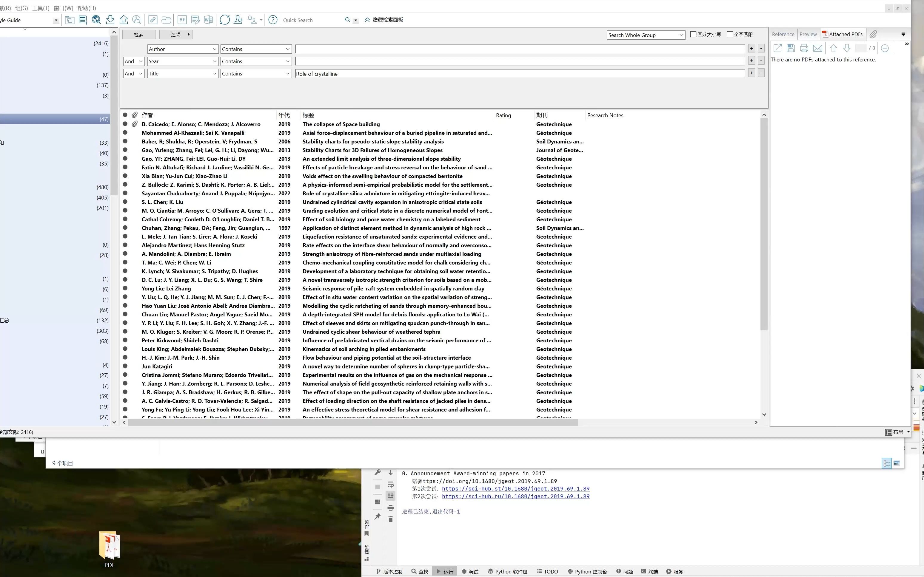
Task: Switch to the Preview tab
Action: tap(808, 34)
